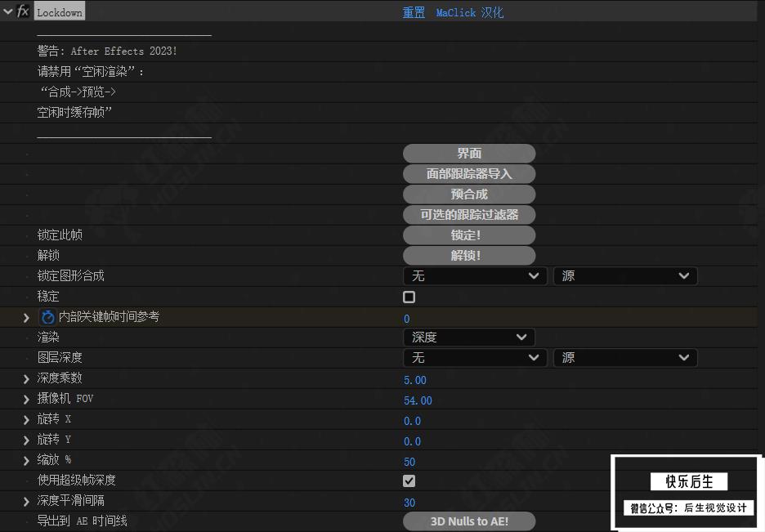
Task: Expand the 旋转 Y property
Action: pos(26,440)
